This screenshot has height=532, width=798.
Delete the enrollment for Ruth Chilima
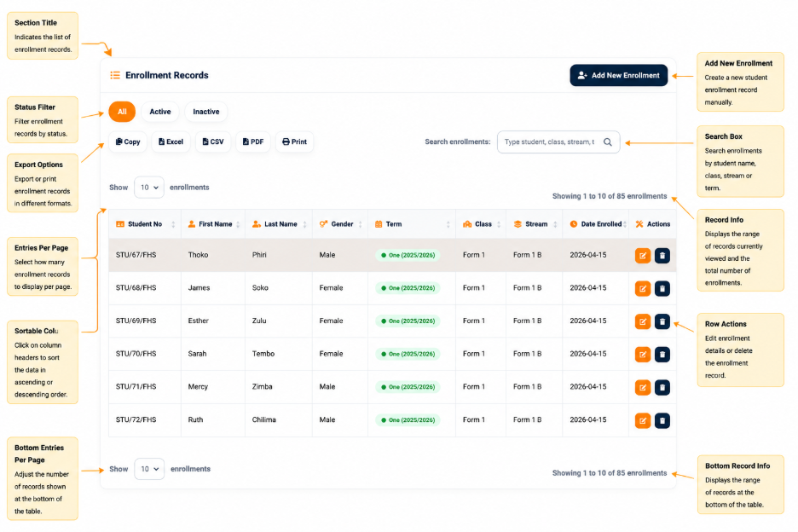click(x=662, y=420)
